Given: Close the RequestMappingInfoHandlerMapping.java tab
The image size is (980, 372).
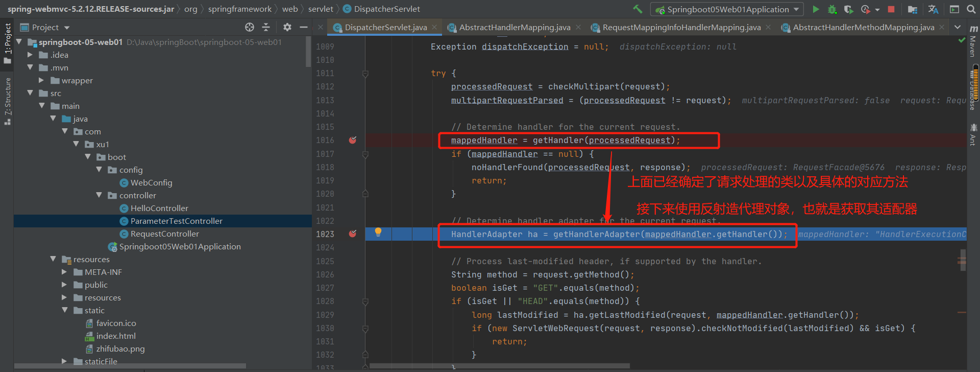Looking at the screenshot, I should (768, 27).
